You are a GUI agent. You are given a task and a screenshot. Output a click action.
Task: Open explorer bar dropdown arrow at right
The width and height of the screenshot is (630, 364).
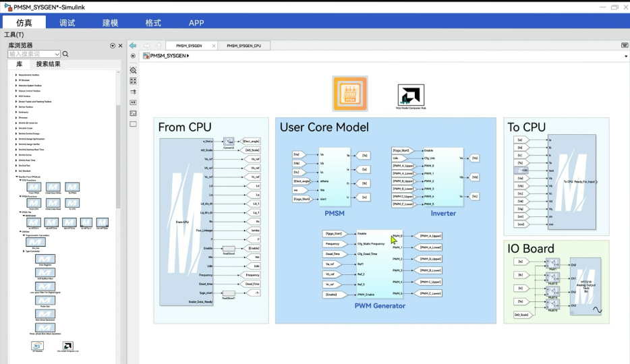tap(626, 56)
